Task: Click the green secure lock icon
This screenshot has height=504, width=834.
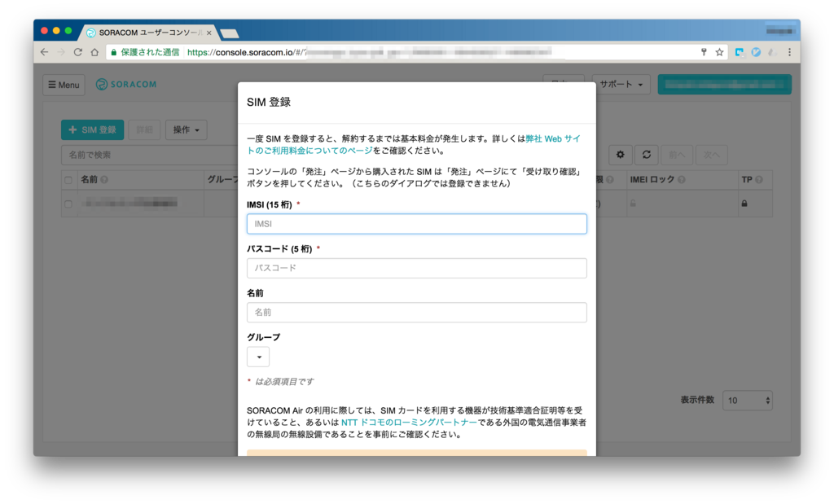Action: coord(113,52)
